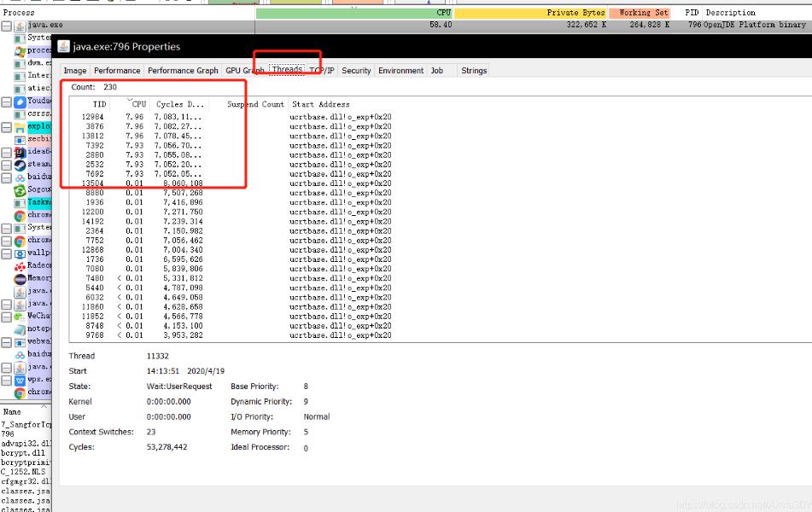Collapse the Youdao tree node
Screen dimensions: 812x512
click(6, 102)
